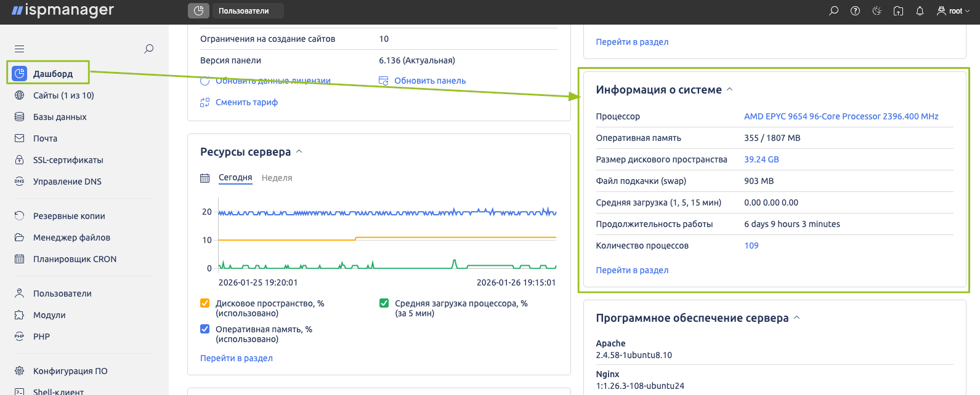
Task: Open the help question mark icon
Action: [855, 11]
